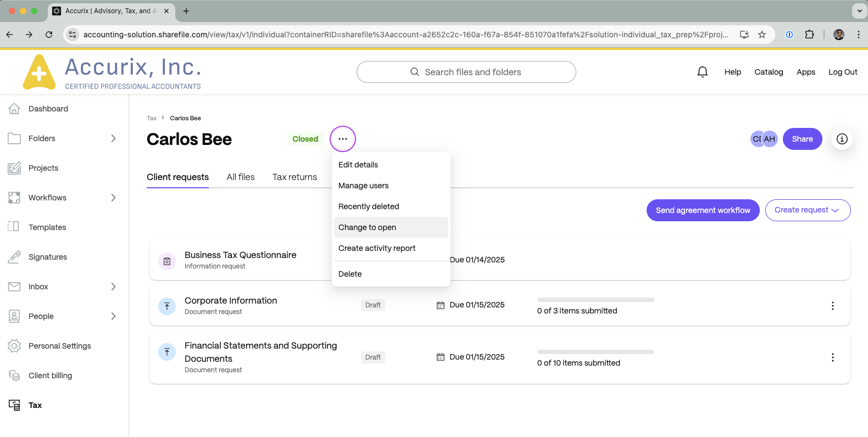This screenshot has height=437, width=868.
Task: Expand the Folders submenu chevron
Action: point(113,138)
